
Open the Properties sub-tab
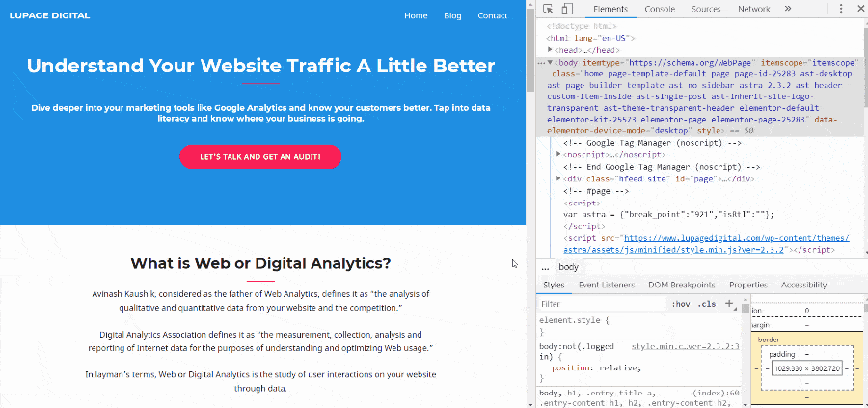(x=747, y=286)
